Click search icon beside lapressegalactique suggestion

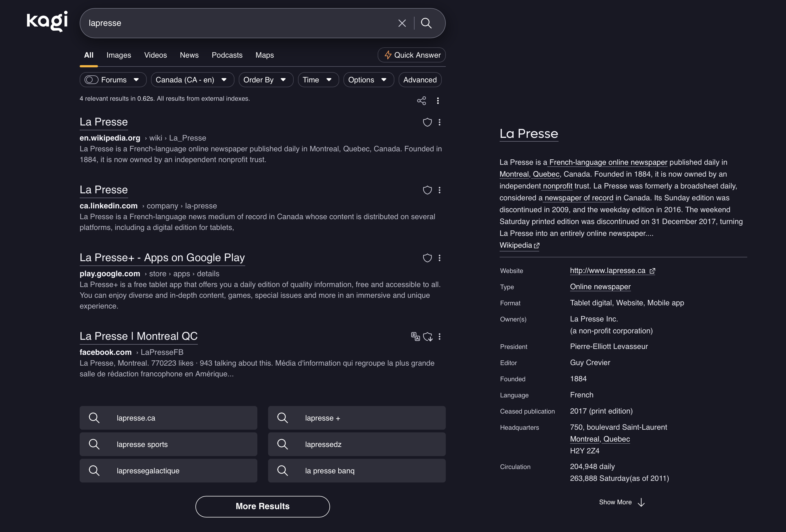94,471
